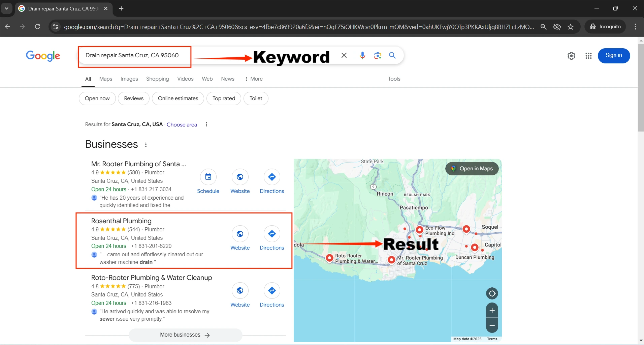Click the third-party cookies eye icon
Viewport: 644px width, 345px height.
tap(557, 27)
